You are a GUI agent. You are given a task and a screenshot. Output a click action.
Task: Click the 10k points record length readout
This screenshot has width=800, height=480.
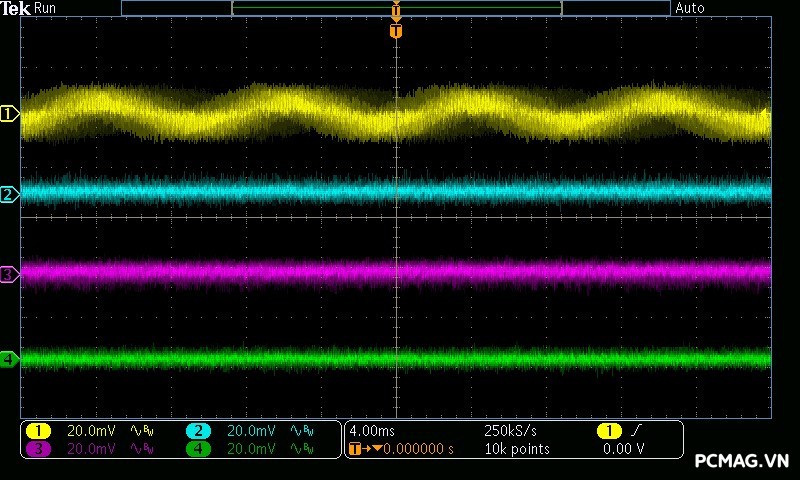point(517,449)
